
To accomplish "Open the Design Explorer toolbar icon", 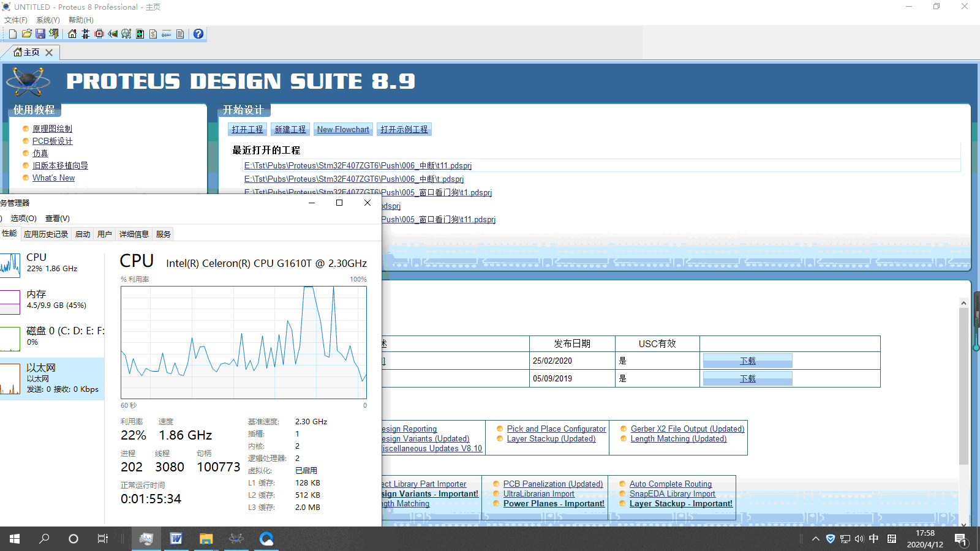I will pyautogui.click(x=140, y=34).
